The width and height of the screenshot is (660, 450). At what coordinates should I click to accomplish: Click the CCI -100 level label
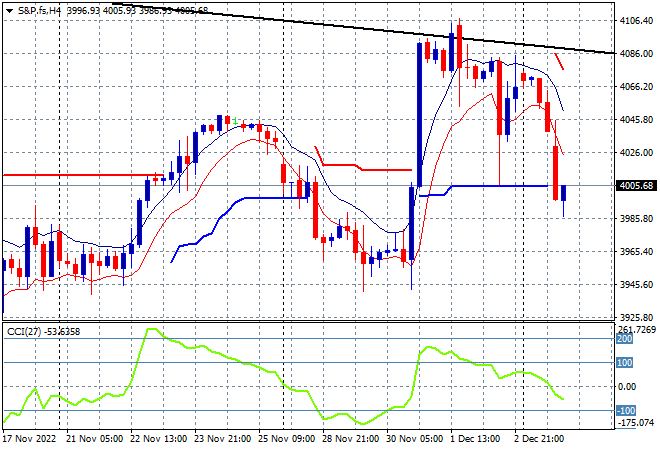pyautogui.click(x=625, y=410)
